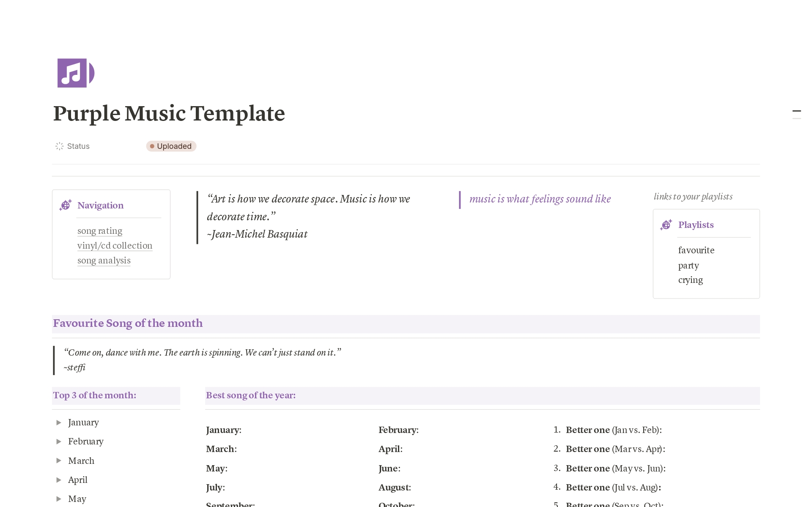This screenshot has width=812, height=507.
Task: Click the orange dot inside the Uploaded tag
Action: pos(153,146)
